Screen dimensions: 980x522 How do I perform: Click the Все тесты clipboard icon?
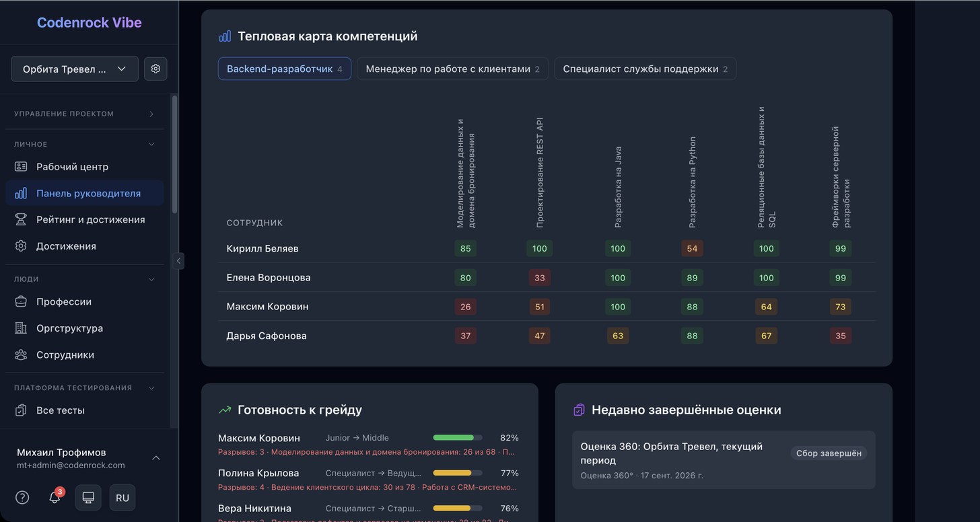point(21,410)
